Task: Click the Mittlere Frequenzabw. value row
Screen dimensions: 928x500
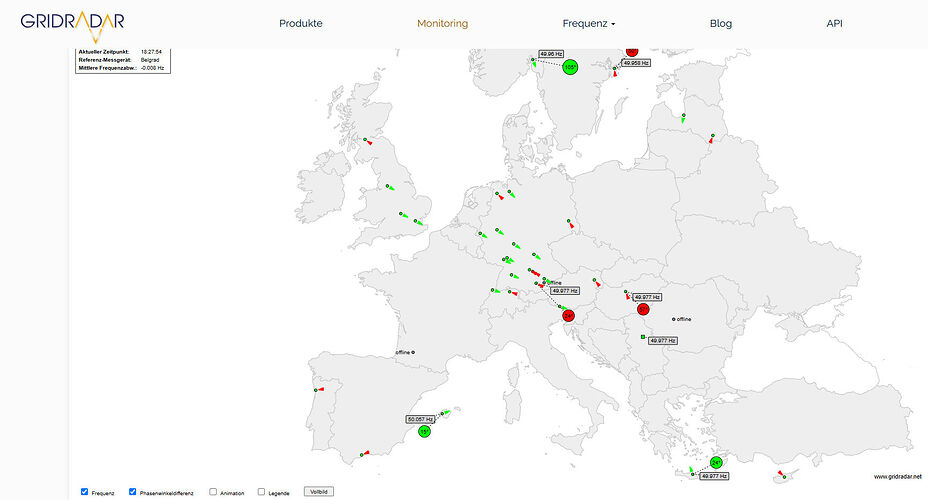Action: click(x=121, y=68)
